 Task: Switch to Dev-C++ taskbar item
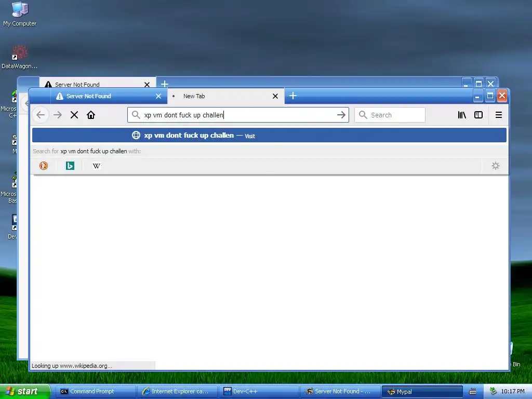pyautogui.click(x=259, y=391)
